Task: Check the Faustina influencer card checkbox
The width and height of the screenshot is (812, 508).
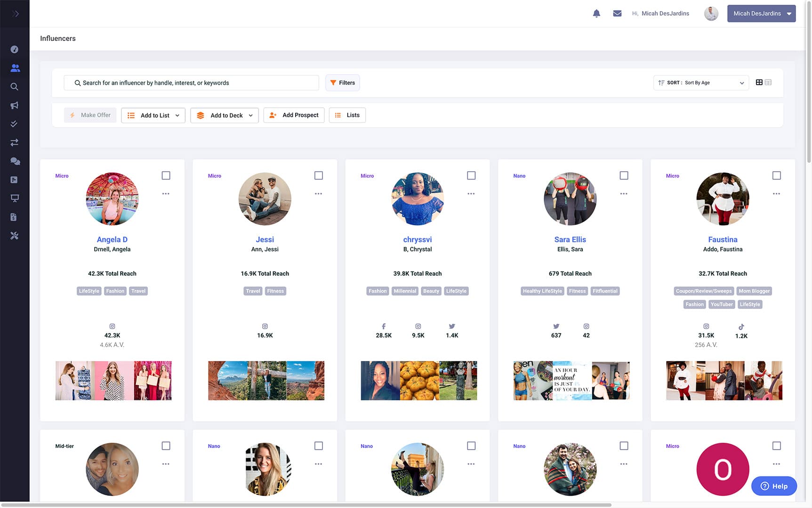Action: (x=776, y=175)
